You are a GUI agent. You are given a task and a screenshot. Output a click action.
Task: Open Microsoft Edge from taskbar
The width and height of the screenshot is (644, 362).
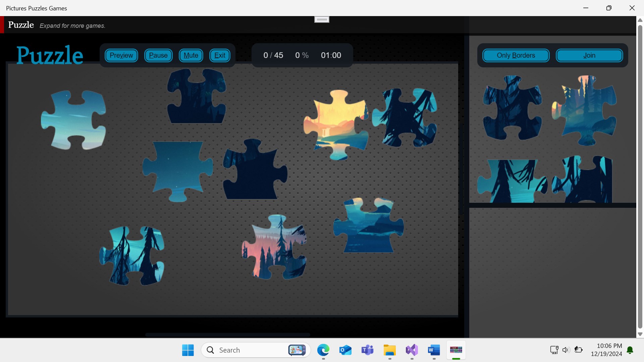pyautogui.click(x=323, y=350)
